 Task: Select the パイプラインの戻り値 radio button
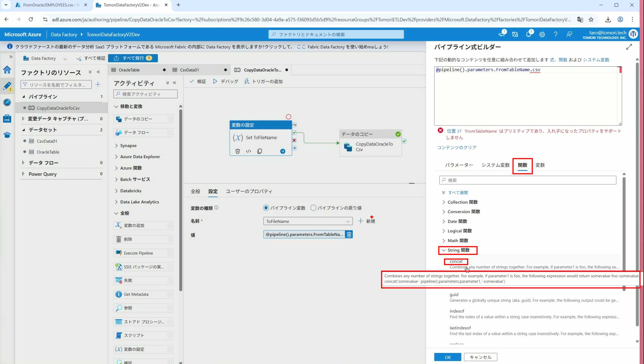(x=313, y=208)
